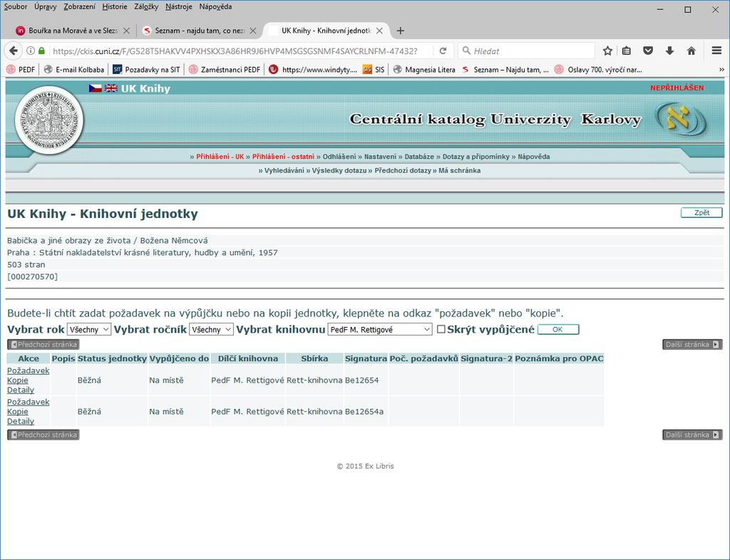Viewport: 730px width, 560px height.
Task: Open the PEDF bookmark
Action: click(21, 69)
